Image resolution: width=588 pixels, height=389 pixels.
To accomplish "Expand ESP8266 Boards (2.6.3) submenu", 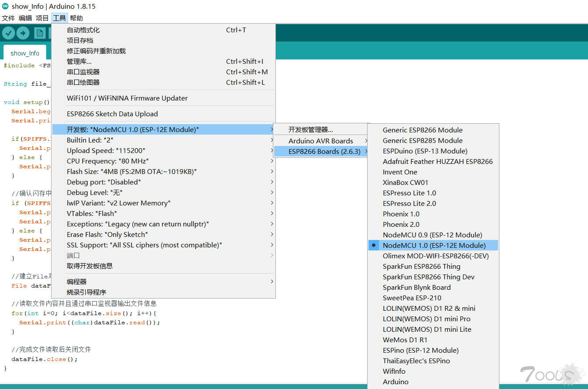I will tap(321, 152).
